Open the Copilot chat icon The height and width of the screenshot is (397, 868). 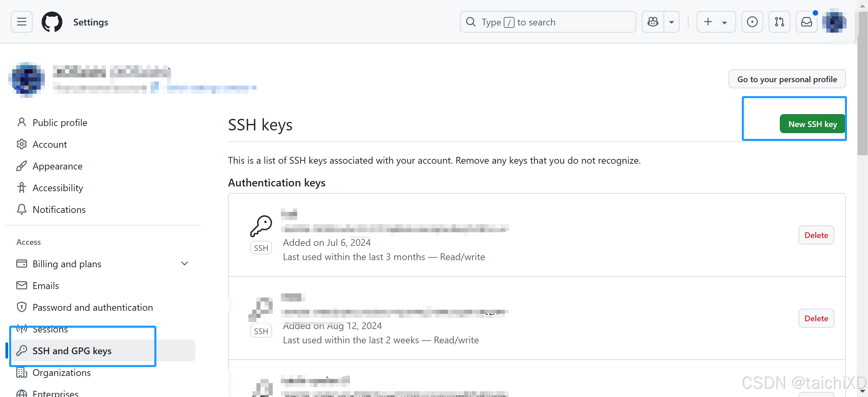(x=652, y=22)
